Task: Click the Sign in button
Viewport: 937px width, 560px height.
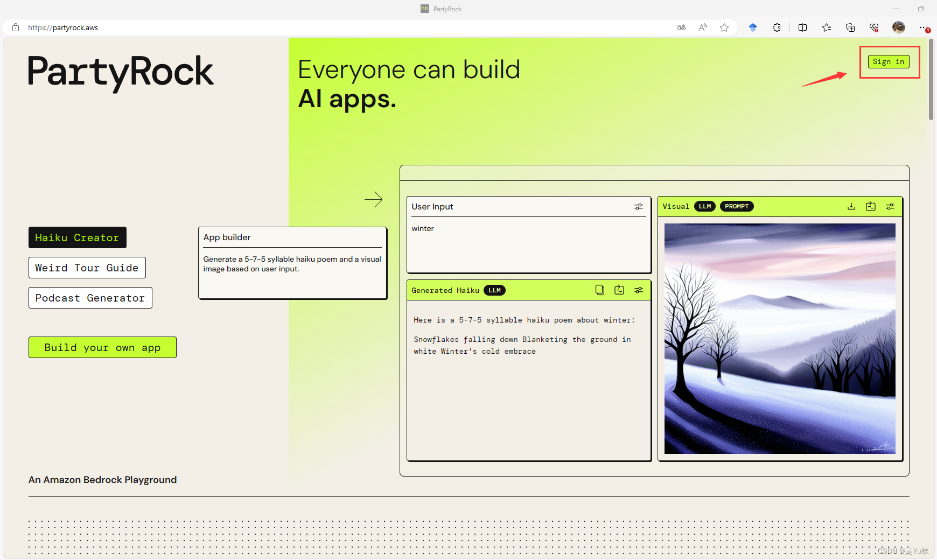Action: pos(889,61)
